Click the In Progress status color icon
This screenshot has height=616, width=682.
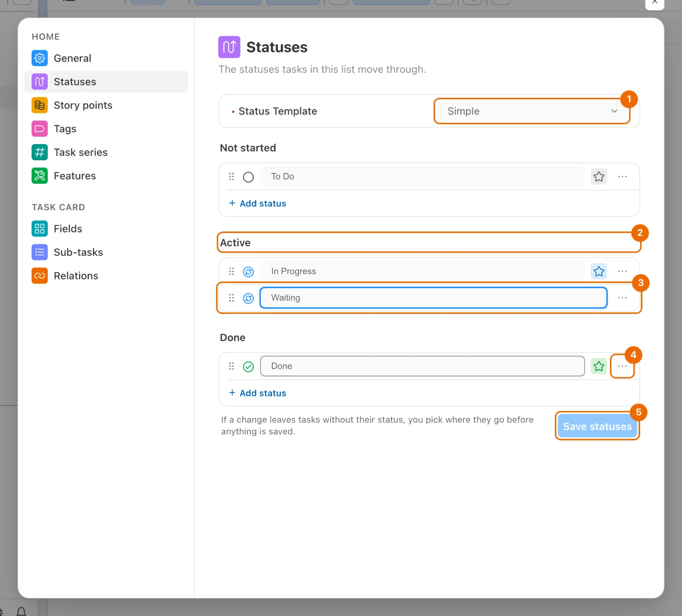(249, 272)
